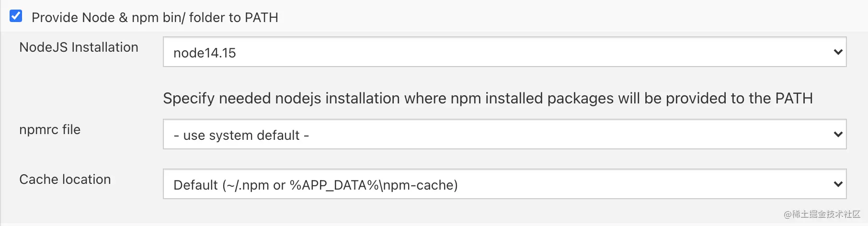Click the word 'Provide' beside the checkbox
This screenshot has height=226, width=868.
[49, 18]
